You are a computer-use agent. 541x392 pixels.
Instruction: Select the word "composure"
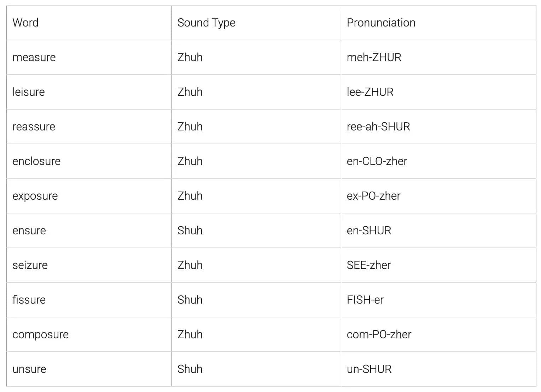[40, 334]
